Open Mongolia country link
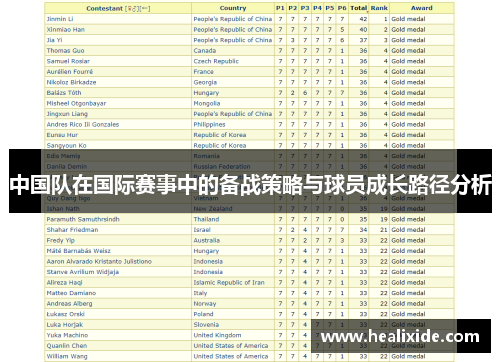The height and width of the screenshot is (362, 500). [x=207, y=103]
